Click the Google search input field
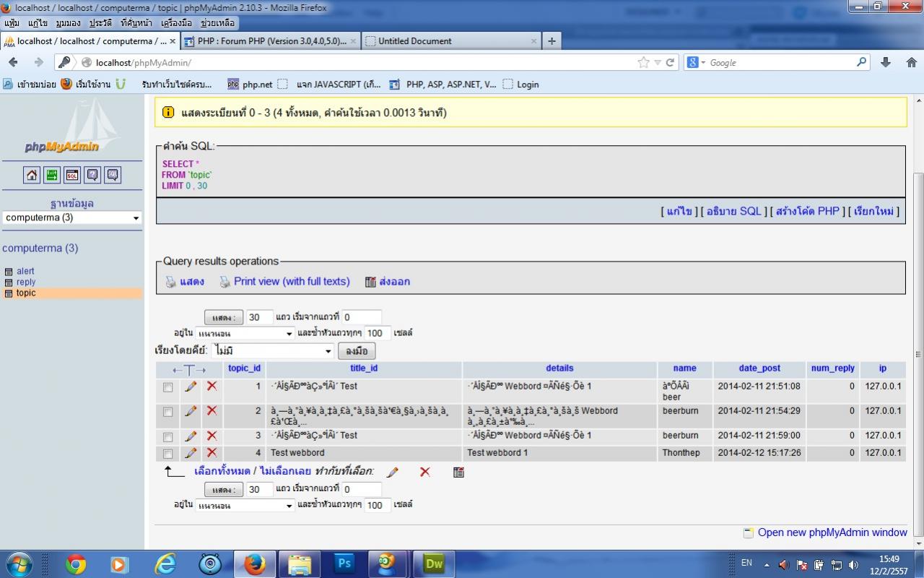Viewport: 924px width, 578px height. coord(780,63)
